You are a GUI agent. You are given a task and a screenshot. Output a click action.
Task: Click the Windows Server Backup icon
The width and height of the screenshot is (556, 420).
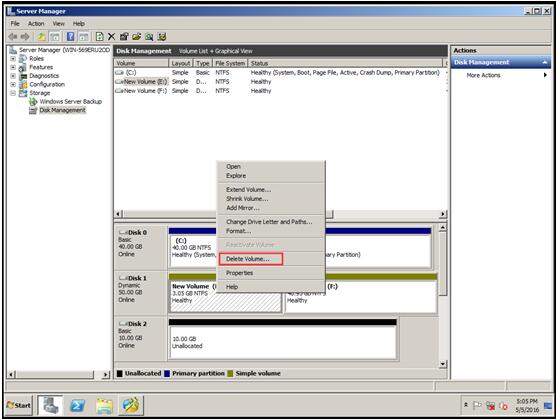pyautogui.click(x=33, y=102)
